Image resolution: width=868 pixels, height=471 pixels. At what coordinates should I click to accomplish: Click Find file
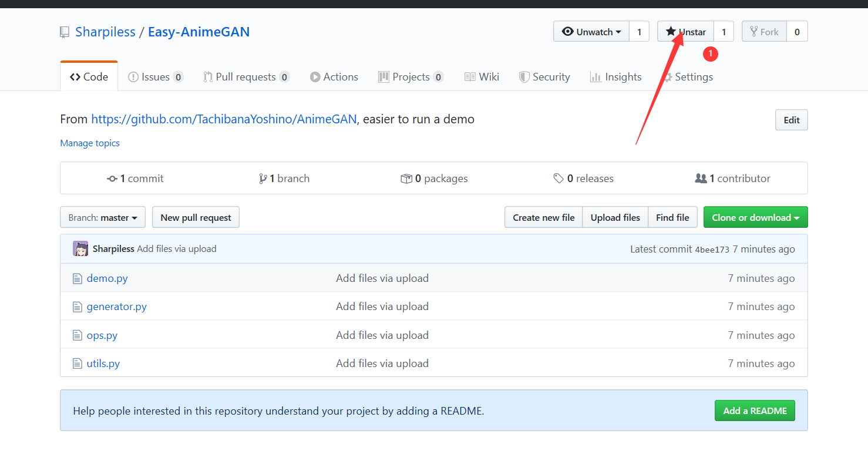[672, 217]
